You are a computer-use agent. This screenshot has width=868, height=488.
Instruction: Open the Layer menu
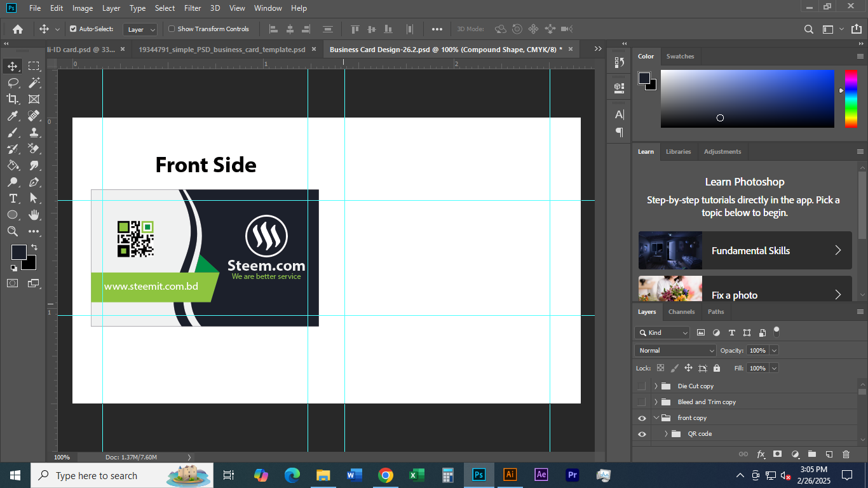pos(111,8)
